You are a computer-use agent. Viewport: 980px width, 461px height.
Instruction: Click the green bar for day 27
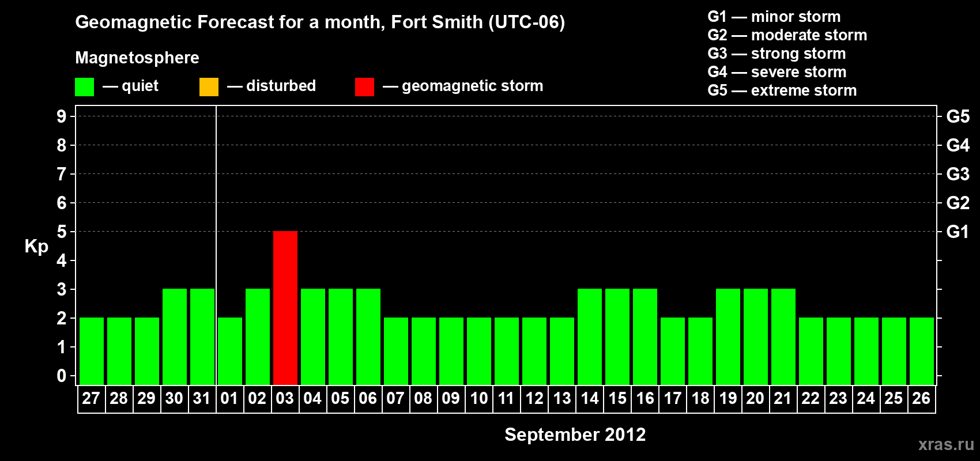point(92,351)
